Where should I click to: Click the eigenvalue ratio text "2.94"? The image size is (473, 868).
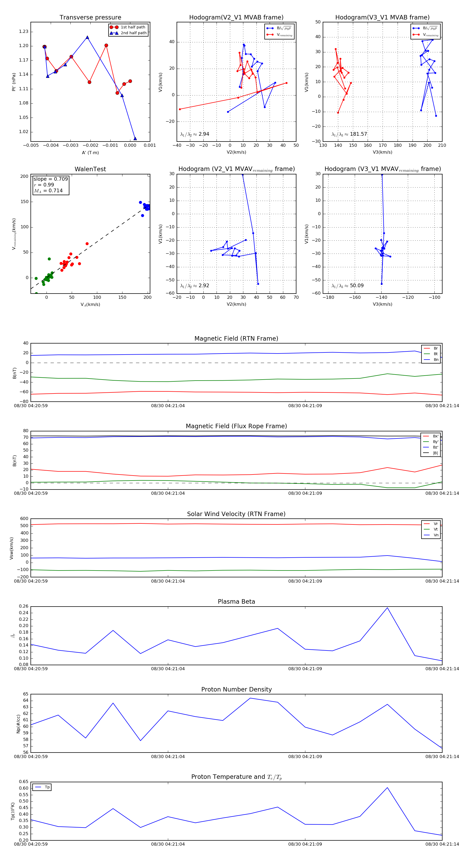204,134
